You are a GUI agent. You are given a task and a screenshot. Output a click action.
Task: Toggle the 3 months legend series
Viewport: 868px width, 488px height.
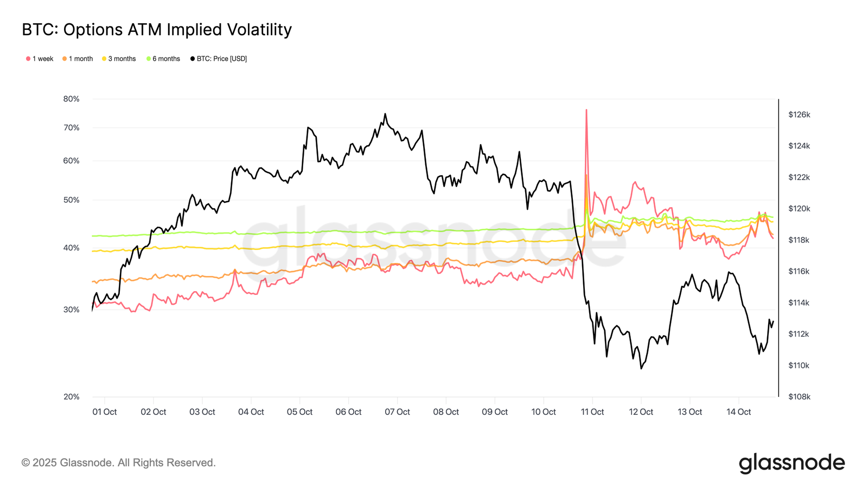pyautogui.click(x=119, y=59)
